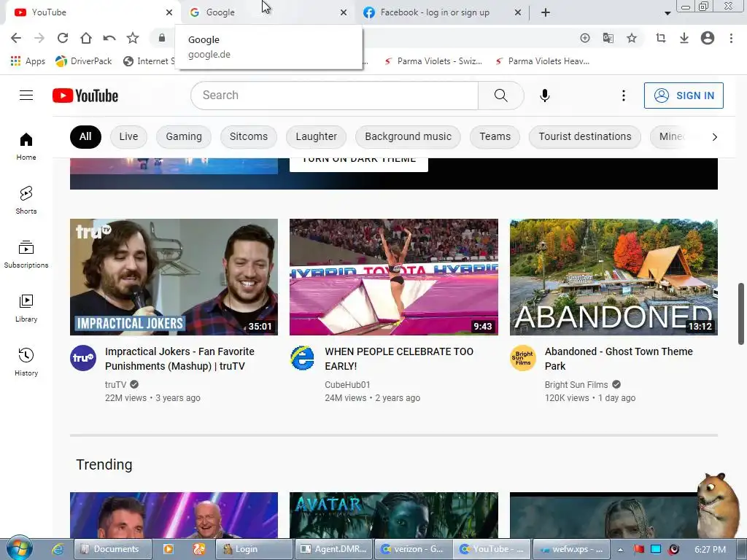
Task: Select the Sitcoms category chip
Action: [249, 136]
